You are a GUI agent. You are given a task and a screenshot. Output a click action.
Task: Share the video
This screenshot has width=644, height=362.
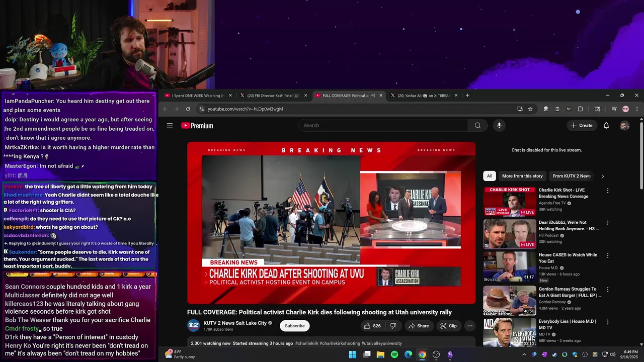(x=419, y=326)
